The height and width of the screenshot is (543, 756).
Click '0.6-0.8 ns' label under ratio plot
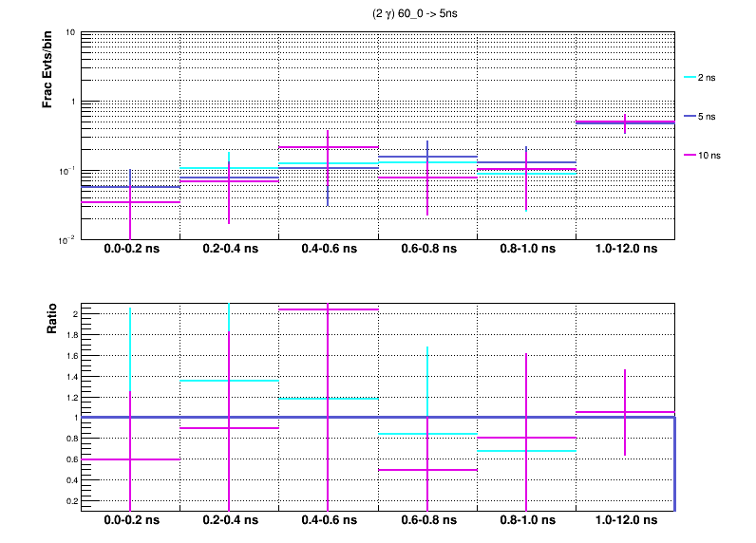tap(426, 521)
